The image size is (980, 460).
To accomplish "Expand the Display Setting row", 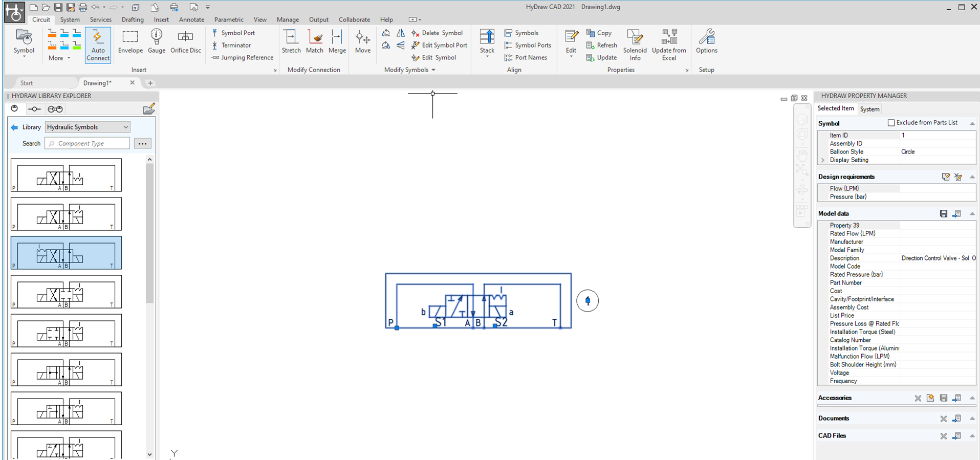I will (823, 160).
